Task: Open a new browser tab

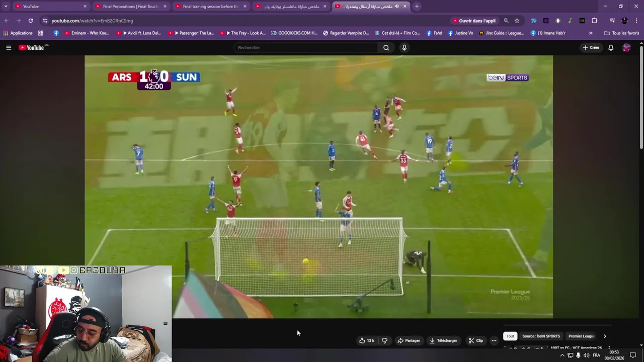Action: [x=417, y=7]
